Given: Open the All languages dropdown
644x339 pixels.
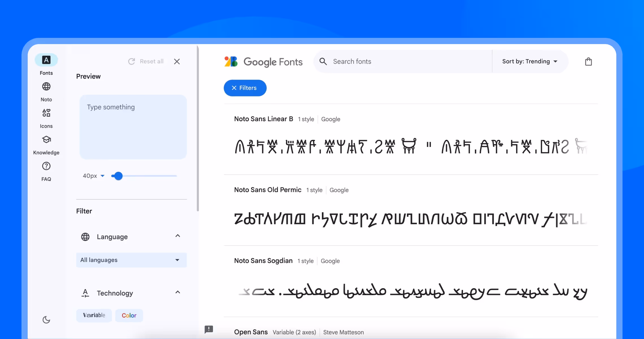Looking at the screenshot, I should click(x=131, y=260).
